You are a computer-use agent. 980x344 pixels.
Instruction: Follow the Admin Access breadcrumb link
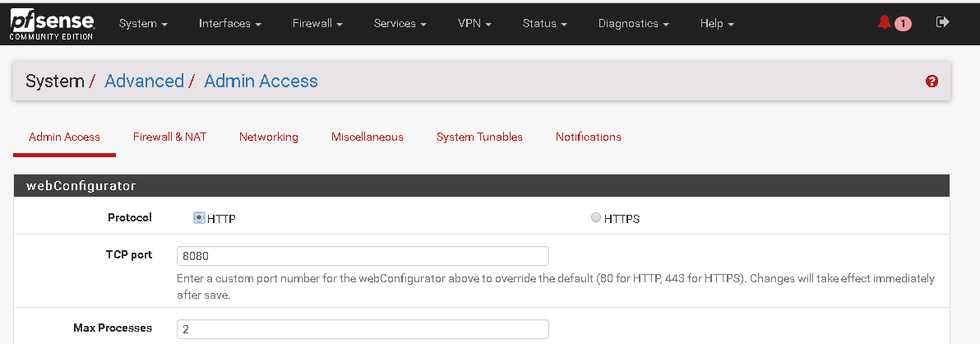[261, 81]
